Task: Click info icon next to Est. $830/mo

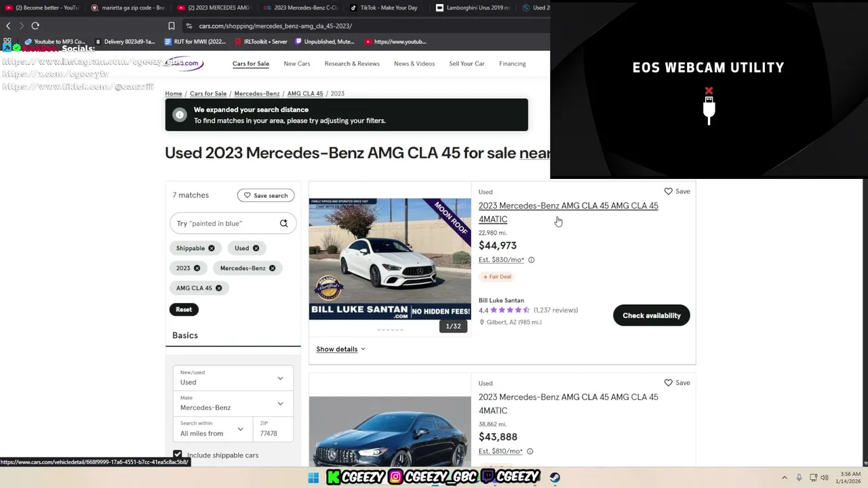Action: [x=531, y=260]
